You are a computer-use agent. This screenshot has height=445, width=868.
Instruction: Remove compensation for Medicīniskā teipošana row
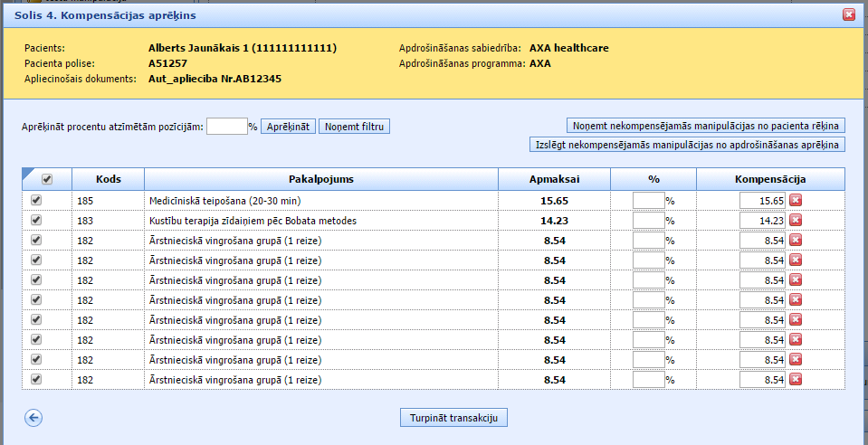point(796,200)
